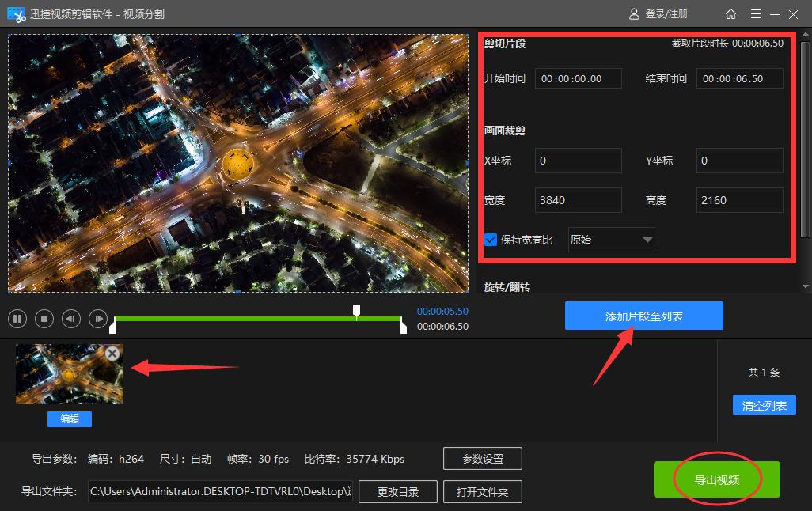Open the 原始 aspect ratio dropdown
The height and width of the screenshot is (511, 812).
(x=610, y=240)
